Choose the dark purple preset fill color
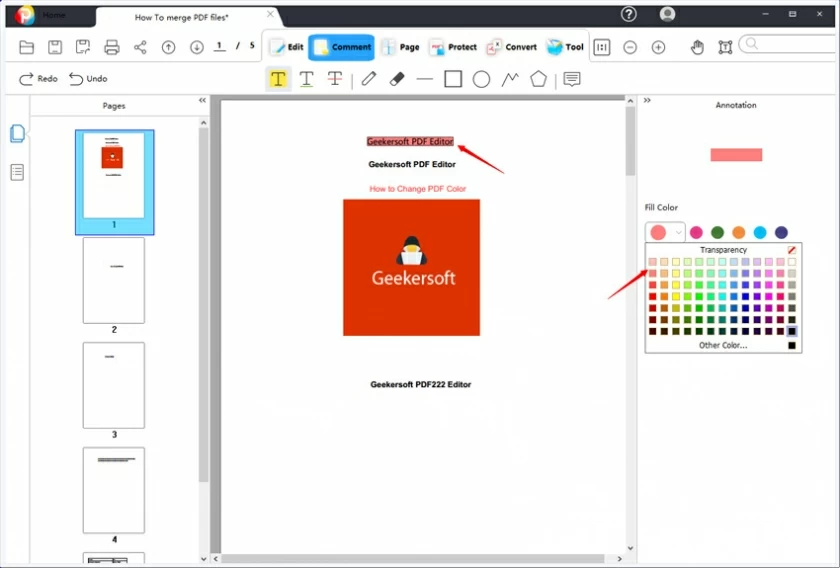This screenshot has height=568, width=840. [782, 232]
